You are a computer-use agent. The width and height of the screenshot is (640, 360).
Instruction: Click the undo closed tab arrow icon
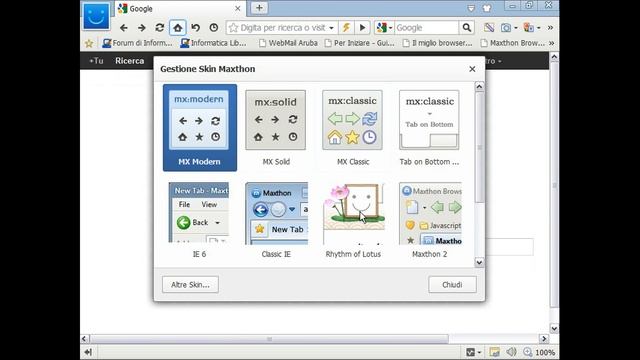(196, 28)
